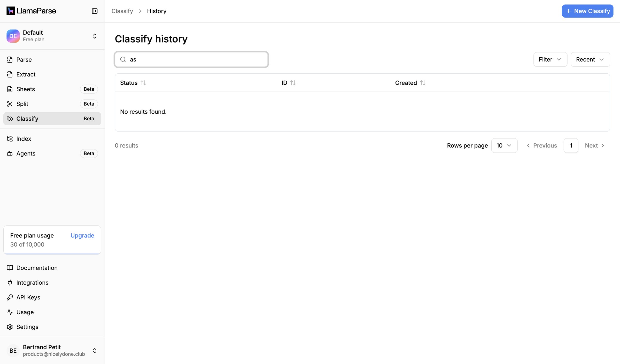
Task: Click the Split scissors icon
Action: pyautogui.click(x=10, y=104)
